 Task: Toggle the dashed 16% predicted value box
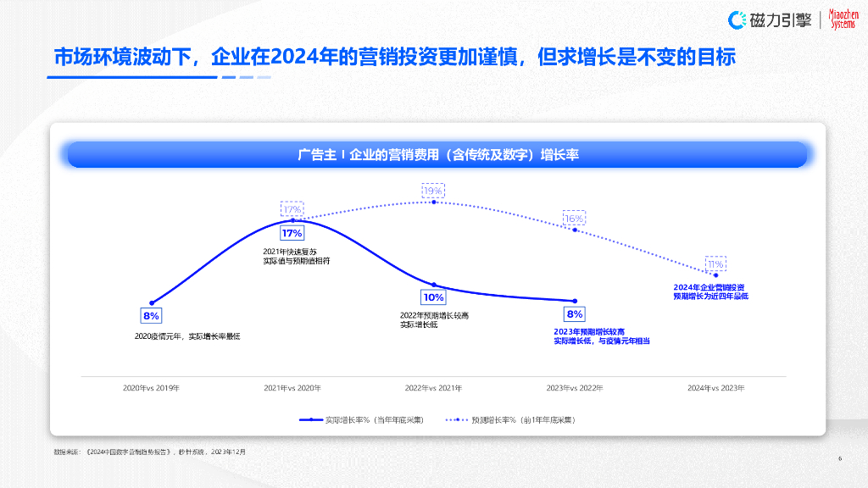(572, 218)
